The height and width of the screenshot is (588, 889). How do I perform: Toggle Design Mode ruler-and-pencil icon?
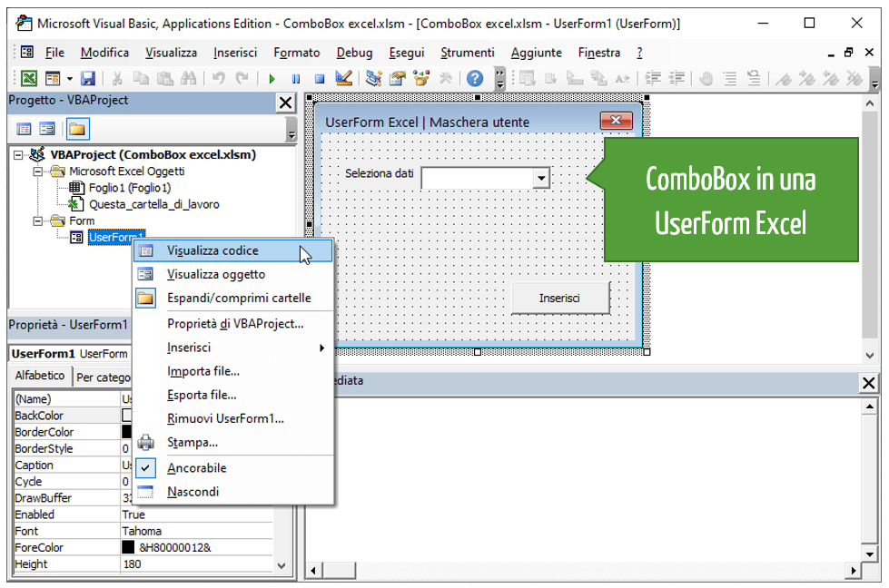click(x=343, y=78)
